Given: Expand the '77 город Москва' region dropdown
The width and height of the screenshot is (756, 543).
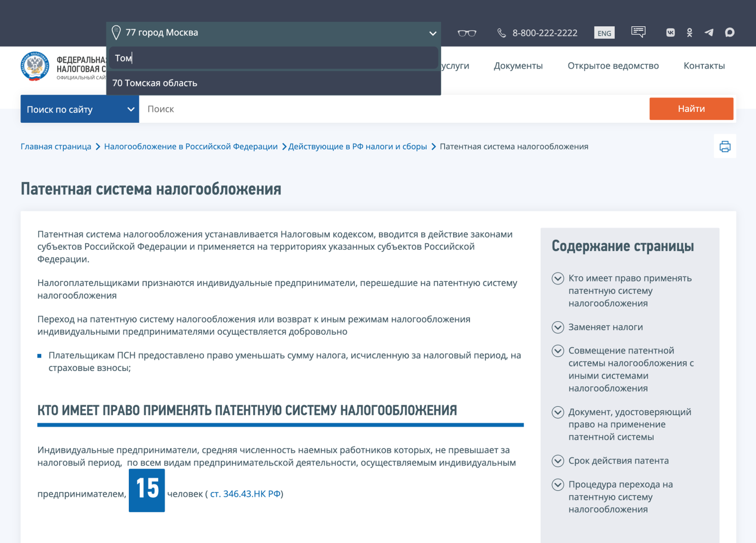Looking at the screenshot, I should point(432,33).
